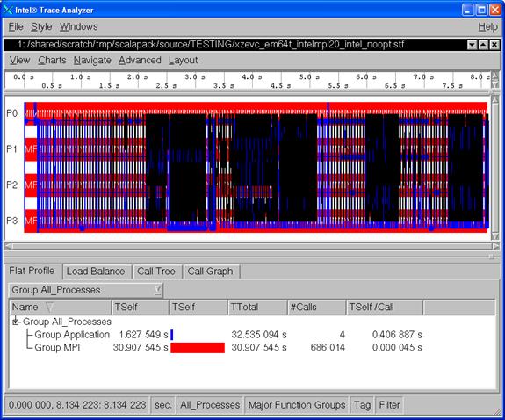Collapse the Group All_Processes tree node
Viewport: 505px width, 420px height.
16,322
